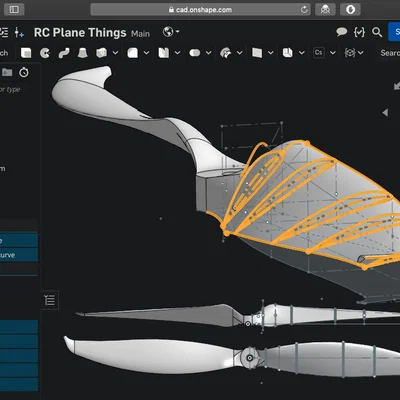Select the Fillet tool
This screenshot has width=400, height=400.
click(132, 53)
